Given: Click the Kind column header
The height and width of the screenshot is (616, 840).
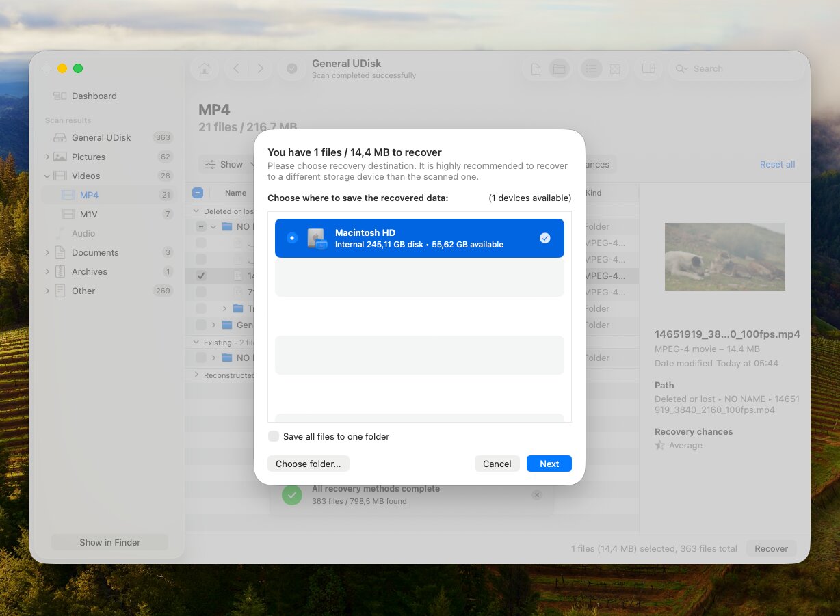Looking at the screenshot, I should click(x=593, y=193).
